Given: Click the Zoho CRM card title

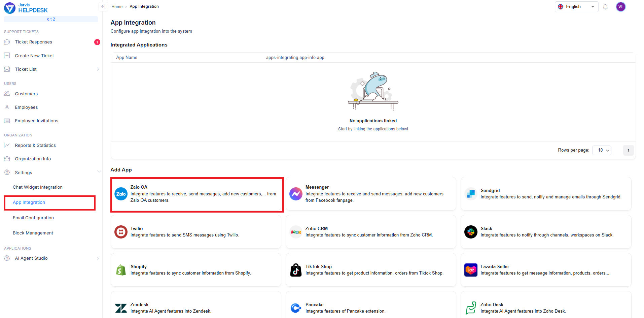Looking at the screenshot, I should tap(317, 228).
